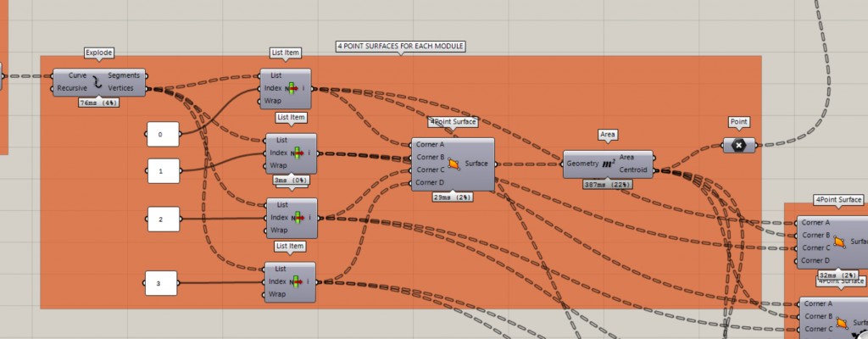Click the 387ms (22%) profiler label

click(x=608, y=184)
